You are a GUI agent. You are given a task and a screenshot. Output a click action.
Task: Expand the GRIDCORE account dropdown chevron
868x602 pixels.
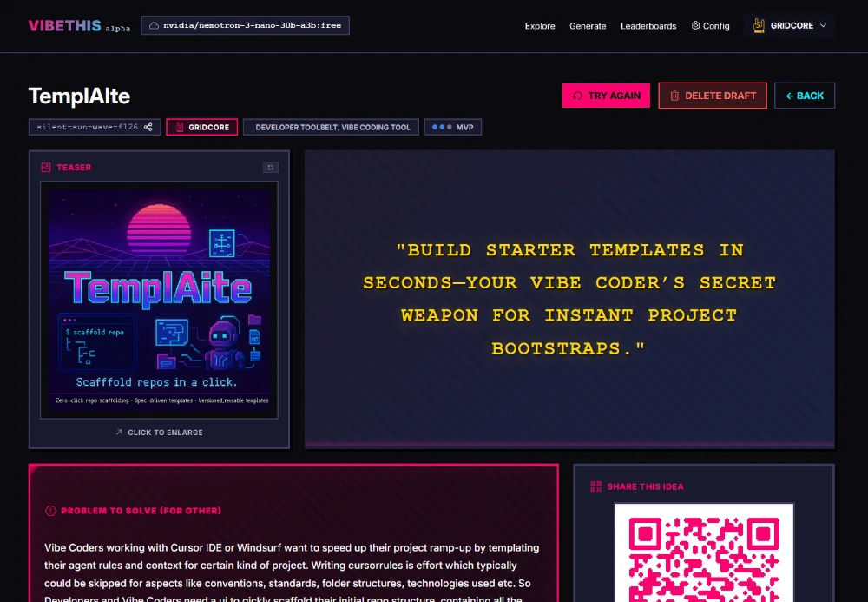[x=823, y=26]
